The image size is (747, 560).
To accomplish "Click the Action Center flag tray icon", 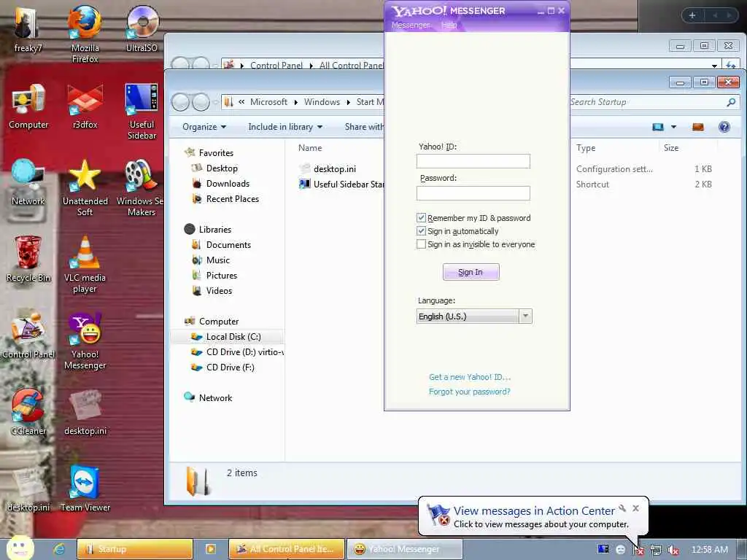I will pyautogui.click(x=638, y=550).
